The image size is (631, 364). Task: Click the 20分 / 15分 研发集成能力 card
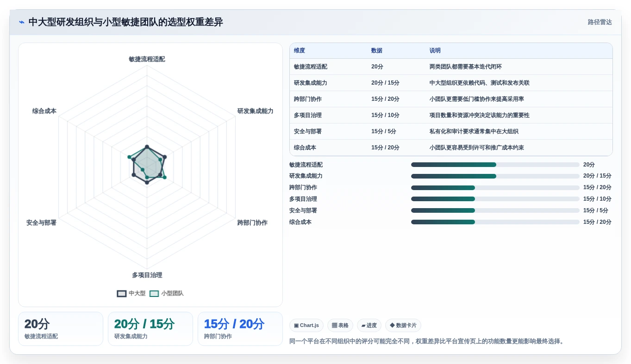(150, 329)
